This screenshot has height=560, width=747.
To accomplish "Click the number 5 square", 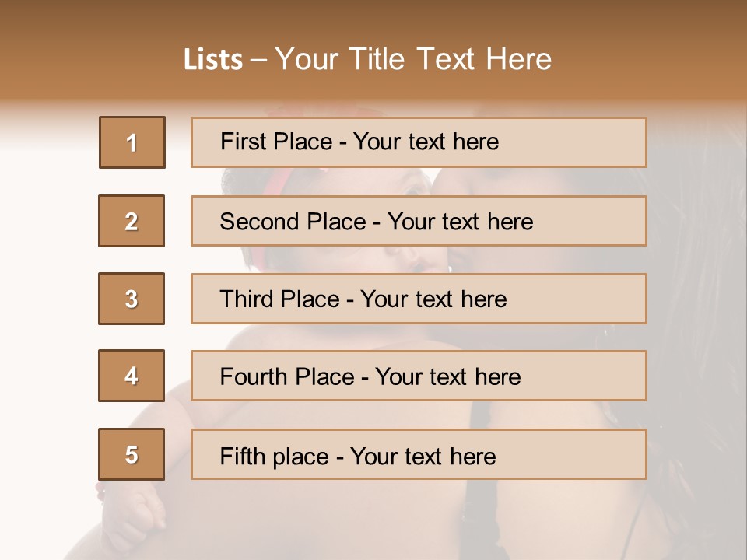I will pos(132,454).
